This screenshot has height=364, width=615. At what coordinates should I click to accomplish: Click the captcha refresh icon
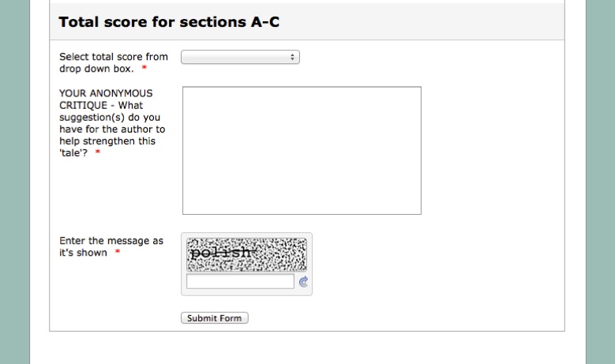(303, 282)
